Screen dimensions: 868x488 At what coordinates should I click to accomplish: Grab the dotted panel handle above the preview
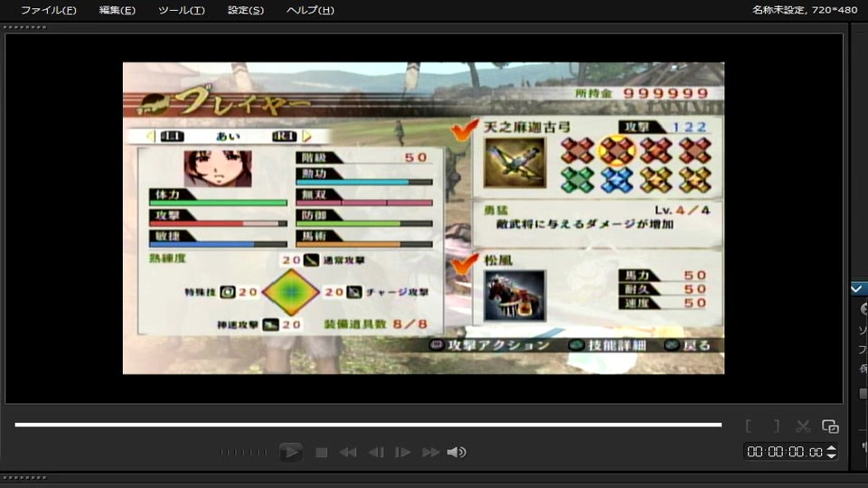coord(25,27)
